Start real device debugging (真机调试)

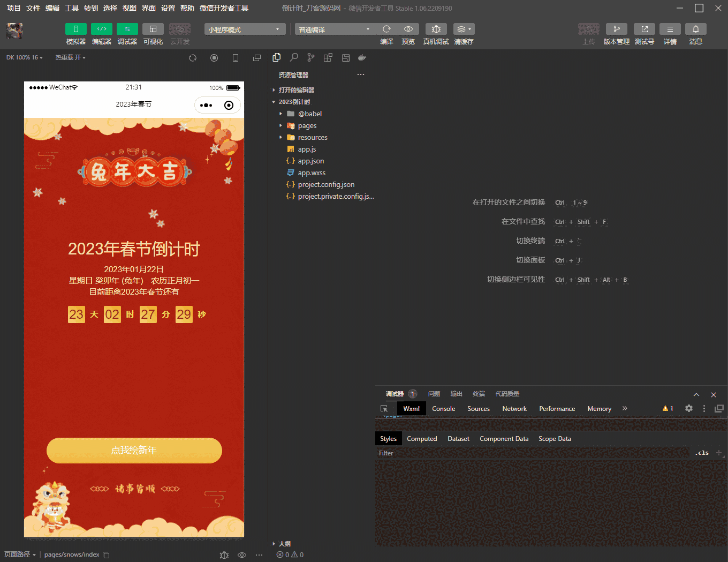pyautogui.click(x=436, y=29)
